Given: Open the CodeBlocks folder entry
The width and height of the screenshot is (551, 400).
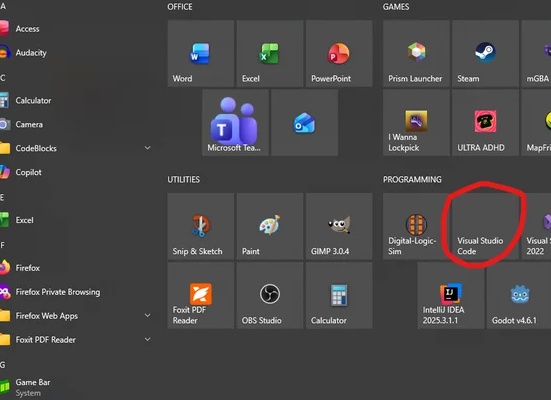Looking at the screenshot, I should point(76,148).
